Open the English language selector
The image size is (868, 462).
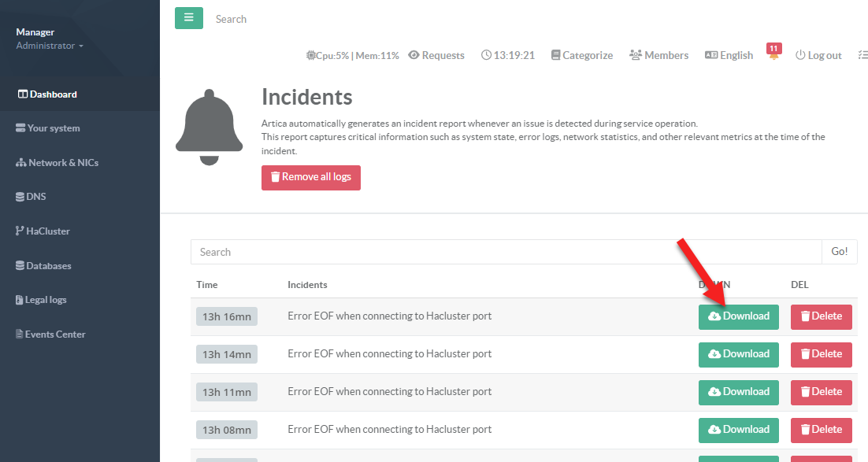729,56
